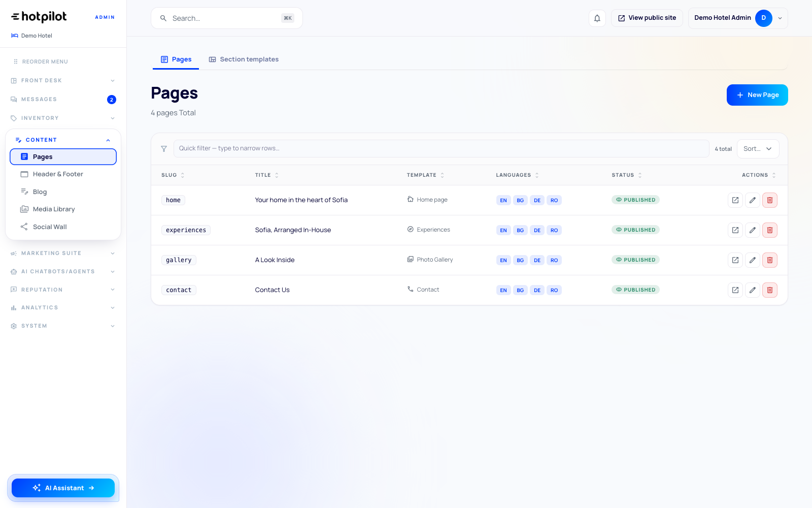Sort by Status column
Screen dimensions: 812x508
point(627,175)
